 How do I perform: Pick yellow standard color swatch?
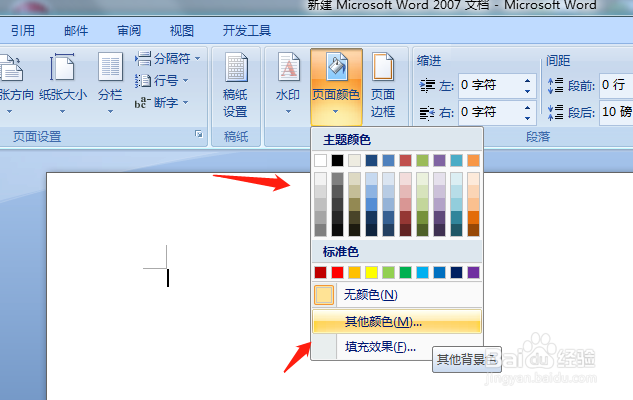(x=371, y=272)
